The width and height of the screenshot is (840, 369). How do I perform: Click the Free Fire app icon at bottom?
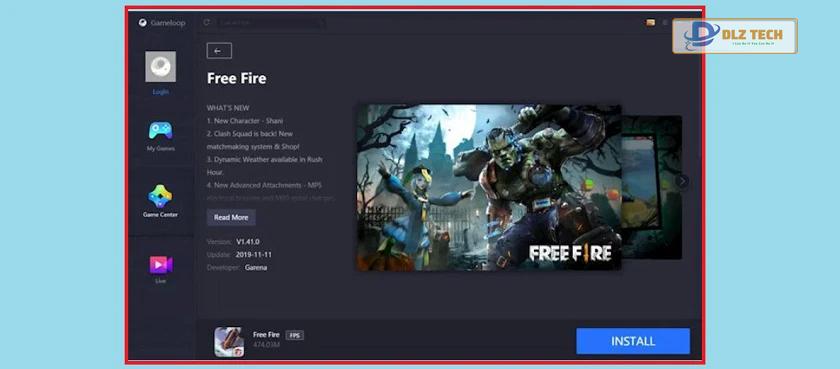tap(229, 342)
